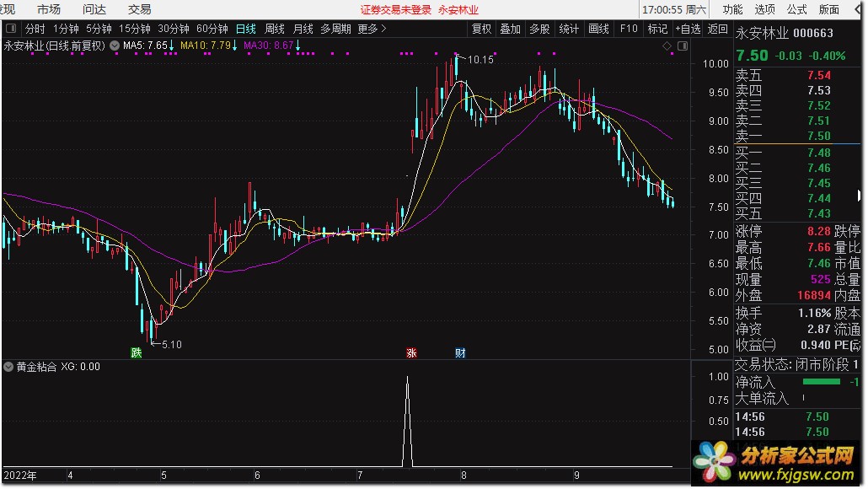Click the red 涨 event marker
The height and width of the screenshot is (489, 868).
click(x=411, y=352)
